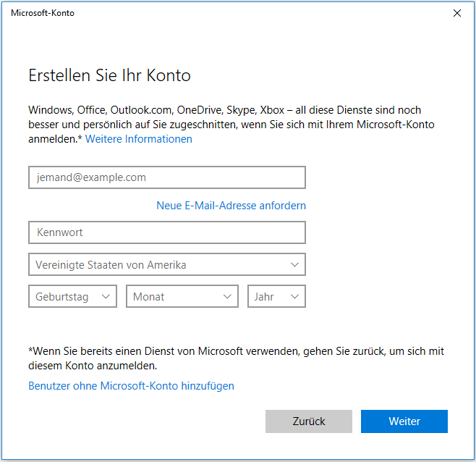Click 'Neue E-Mail-Adresse anfordern' link
The image size is (476, 462).
coord(231,206)
